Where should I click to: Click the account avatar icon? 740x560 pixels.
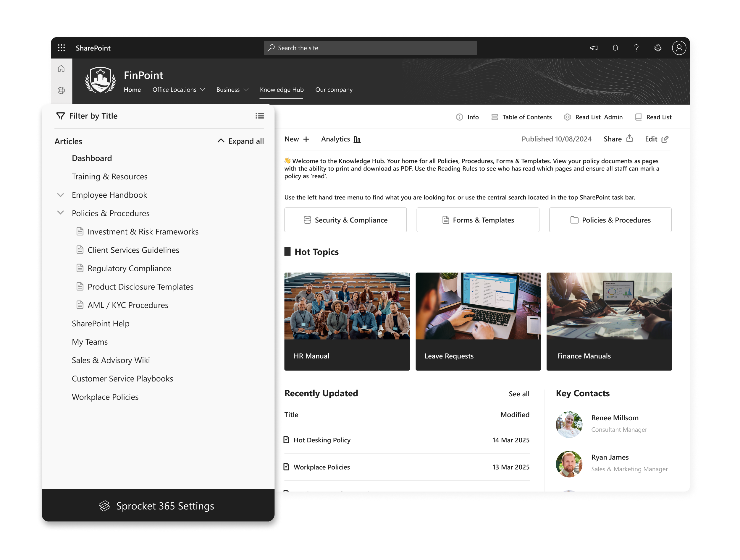[679, 48]
